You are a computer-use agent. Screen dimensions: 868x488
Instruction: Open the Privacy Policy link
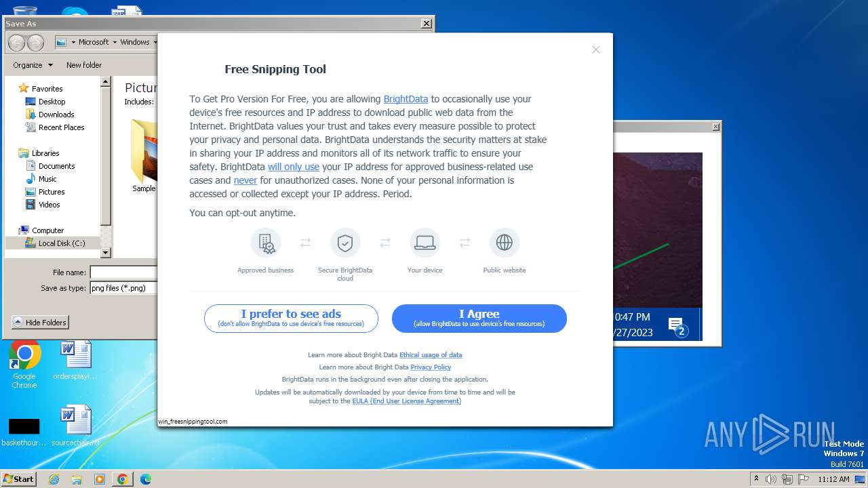(431, 367)
